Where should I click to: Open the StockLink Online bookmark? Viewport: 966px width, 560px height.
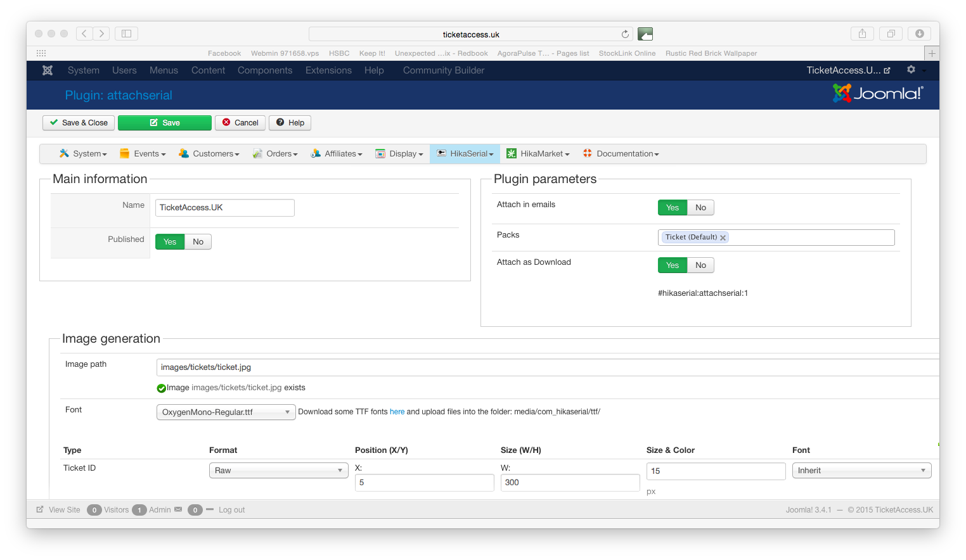coord(627,53)
